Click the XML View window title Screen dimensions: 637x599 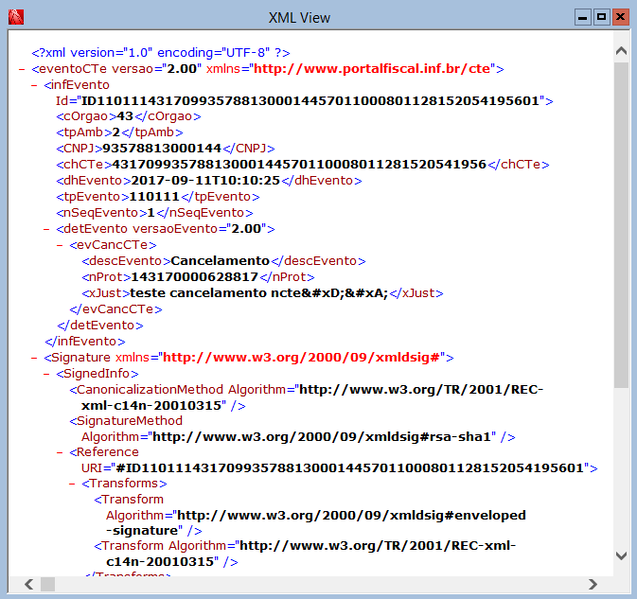click(299, 18)
